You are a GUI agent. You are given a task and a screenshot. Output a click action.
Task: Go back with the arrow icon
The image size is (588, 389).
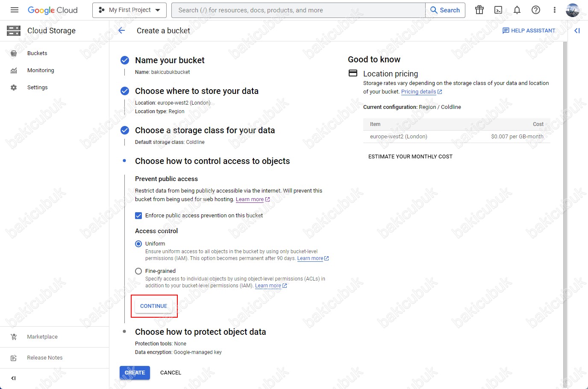[x=122, y=30]
